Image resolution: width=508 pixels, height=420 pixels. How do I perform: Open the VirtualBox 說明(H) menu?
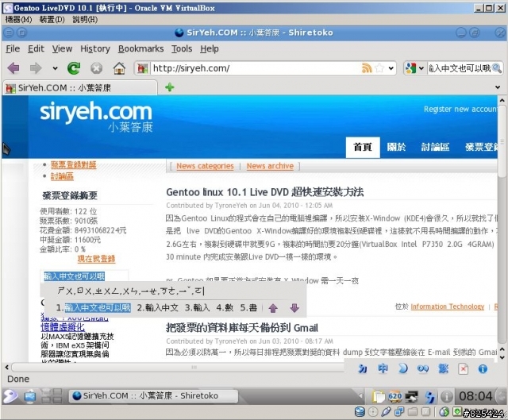85,19
